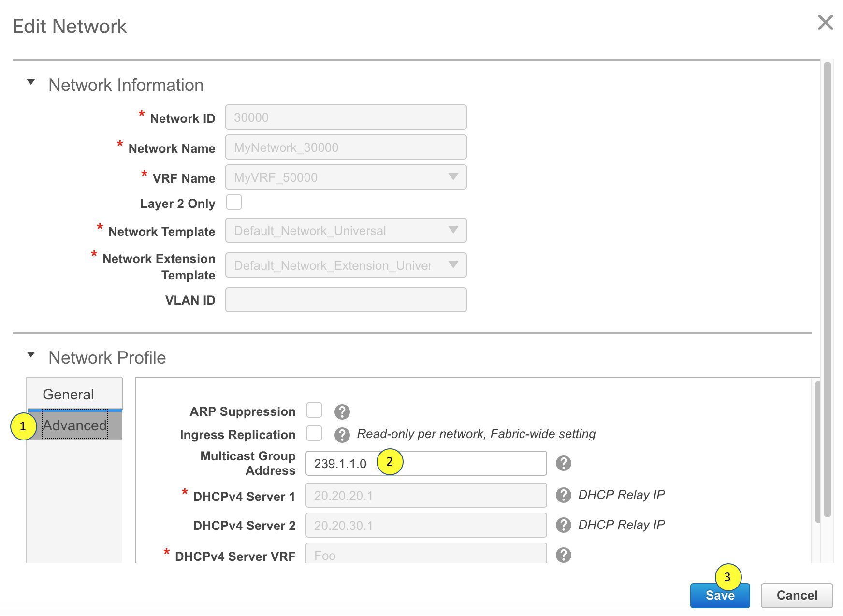Screen dimensions: 843x616
Task: Collapse the Network Profile section
Action: point(31,354)
